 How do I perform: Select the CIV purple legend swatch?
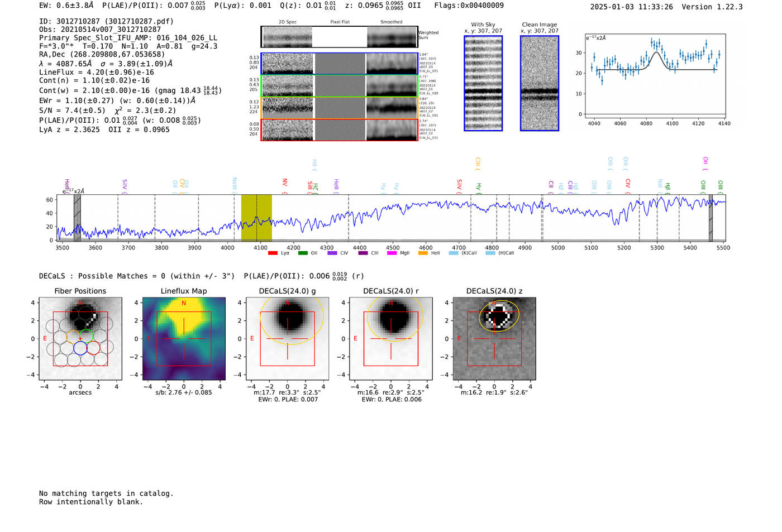coord(332,253)
